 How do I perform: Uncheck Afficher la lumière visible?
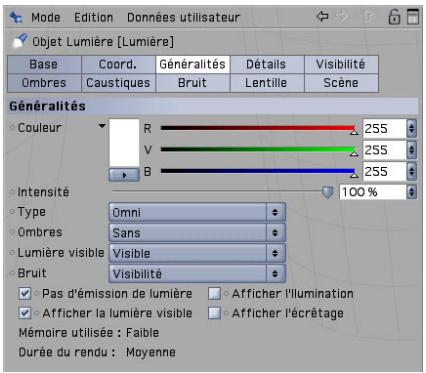pyautogui.click(x=25, y=313)
